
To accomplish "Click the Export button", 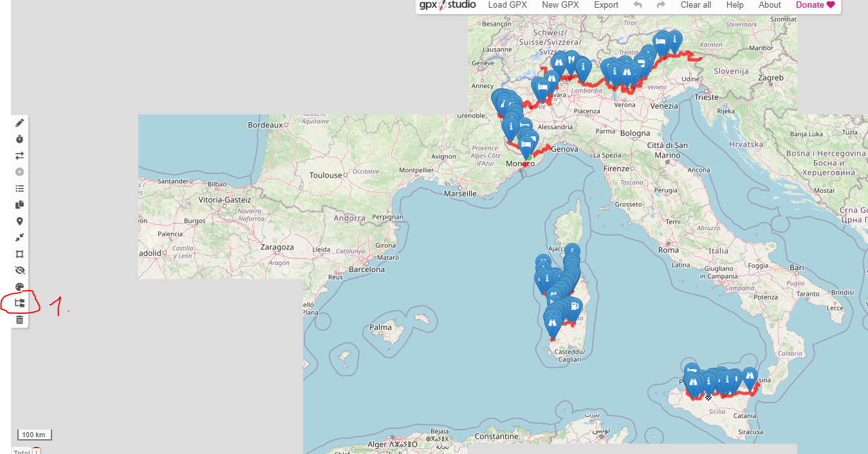I will [606, 5].
